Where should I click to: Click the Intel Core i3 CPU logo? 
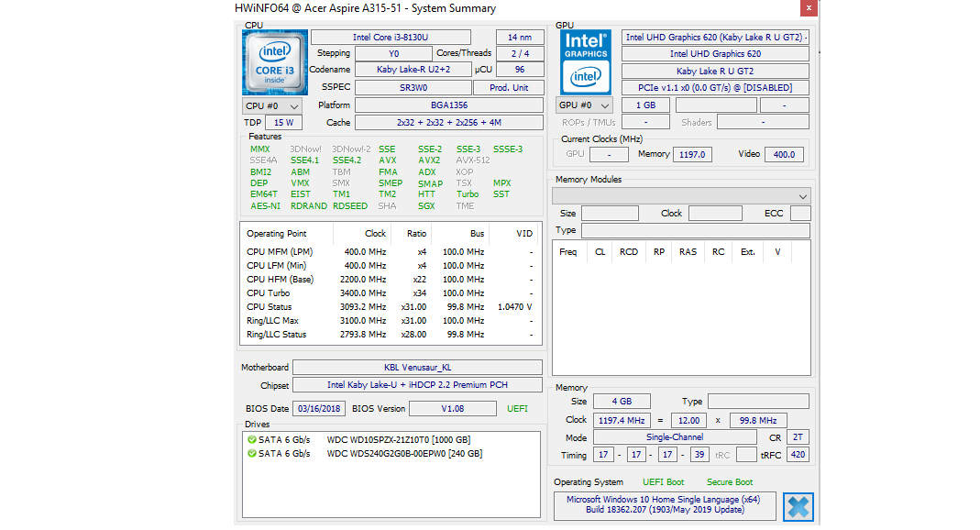point(274,61)
